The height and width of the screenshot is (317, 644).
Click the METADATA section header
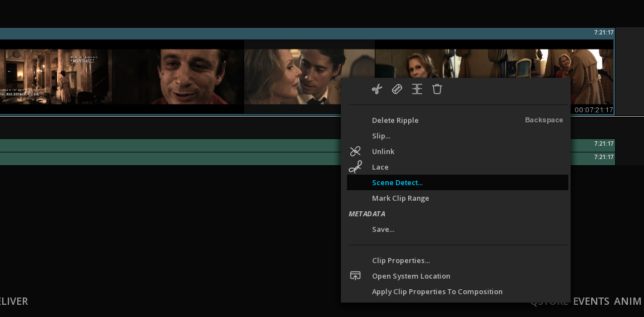(x=366, y=214)
